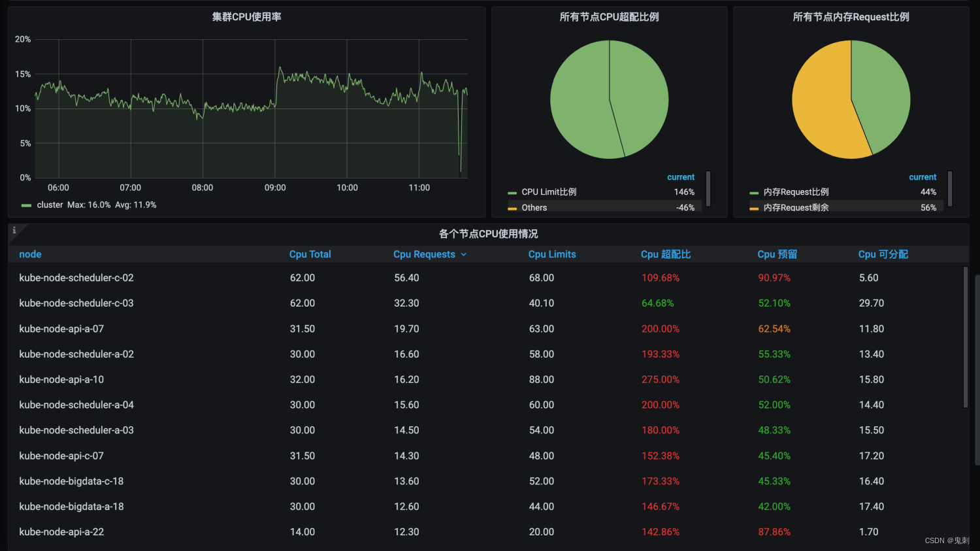Click the node table vertical scrollbar

pos(966,337)
